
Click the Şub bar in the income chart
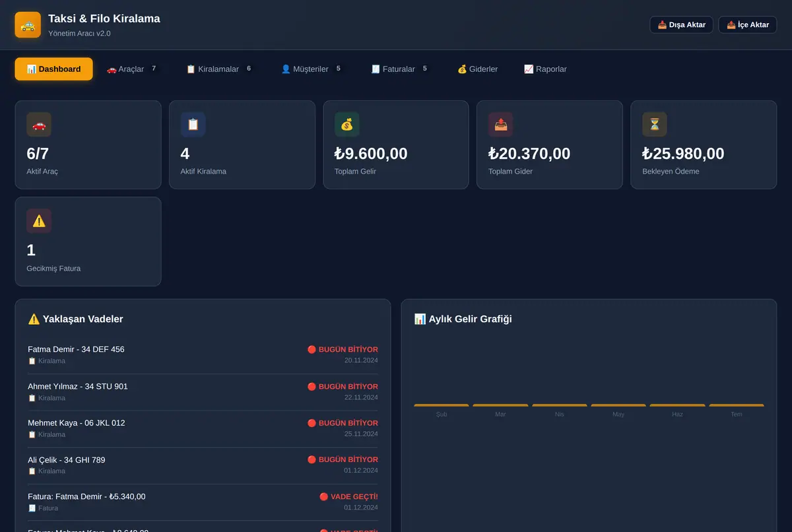442,405
